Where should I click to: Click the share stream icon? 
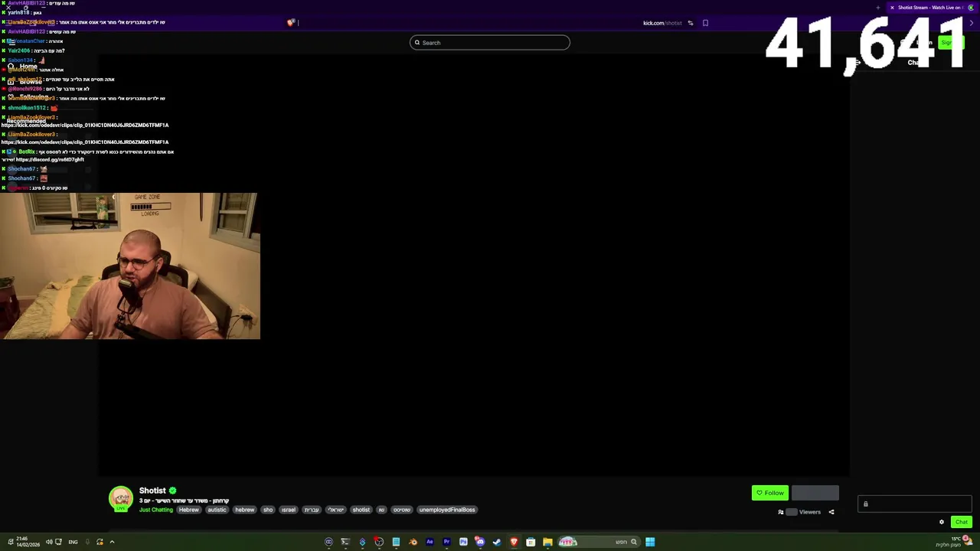tap(831, 512)
